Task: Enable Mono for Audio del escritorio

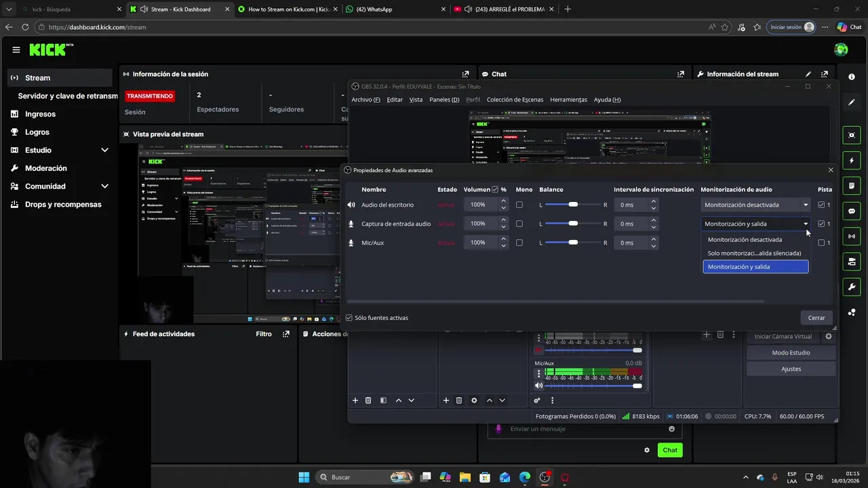Action: pos(519,205)
